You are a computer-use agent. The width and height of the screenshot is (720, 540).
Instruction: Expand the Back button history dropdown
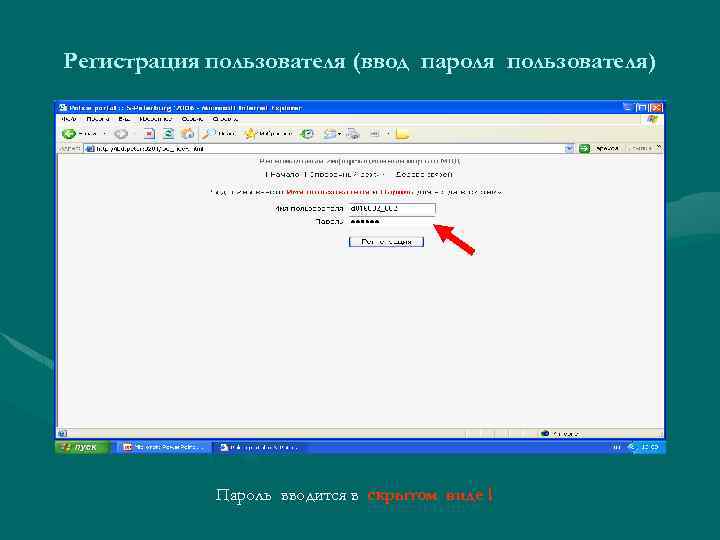[x=105, y=134]
